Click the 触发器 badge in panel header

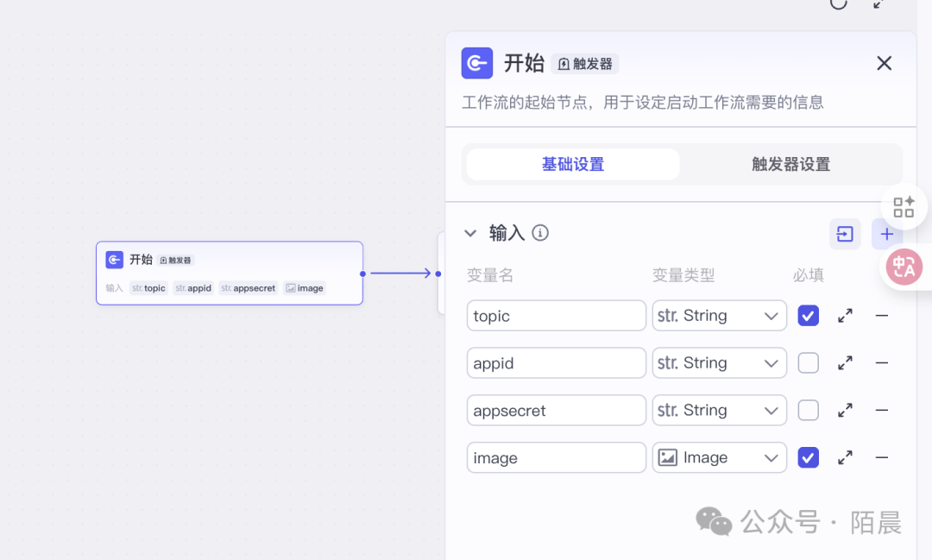pos(585,64)
